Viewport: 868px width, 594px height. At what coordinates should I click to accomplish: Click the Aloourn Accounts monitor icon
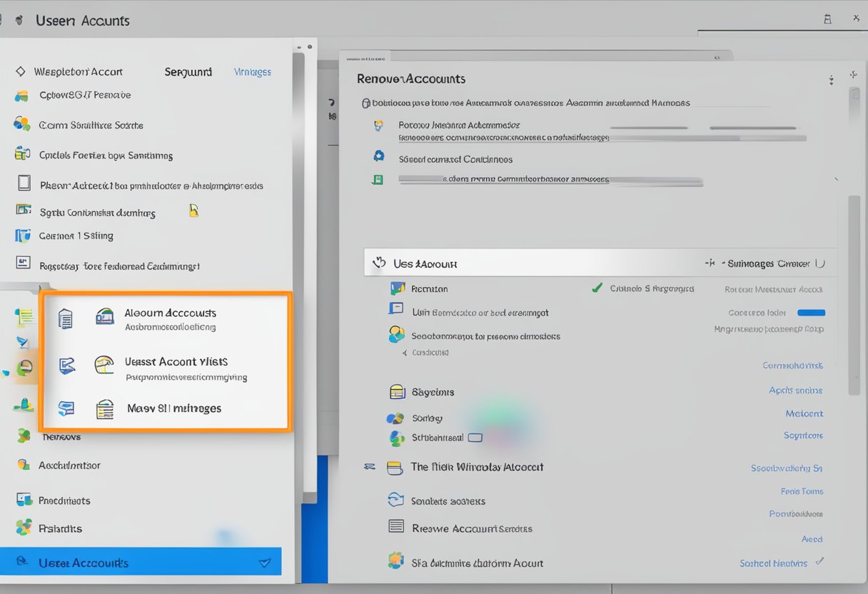105,317
